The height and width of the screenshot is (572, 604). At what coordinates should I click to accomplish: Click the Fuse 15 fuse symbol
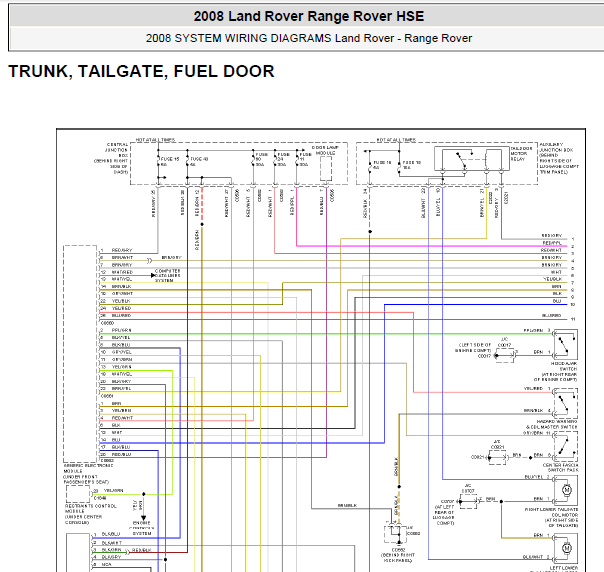pyautogui.click(x=158, y=161)
